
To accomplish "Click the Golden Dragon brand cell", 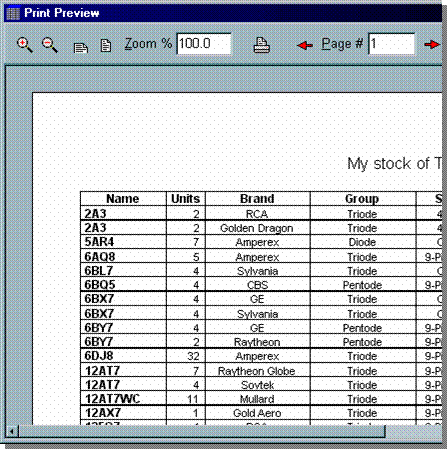I will (x=257, y=228).
